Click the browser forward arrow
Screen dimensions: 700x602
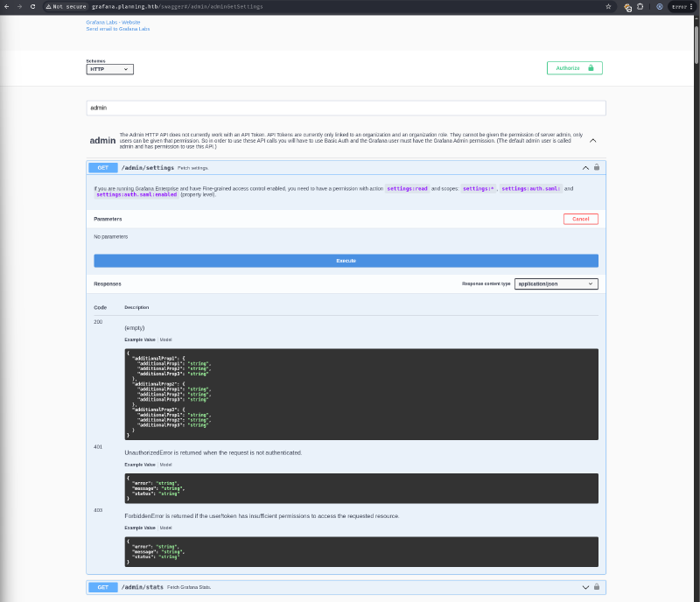point(20,5)
